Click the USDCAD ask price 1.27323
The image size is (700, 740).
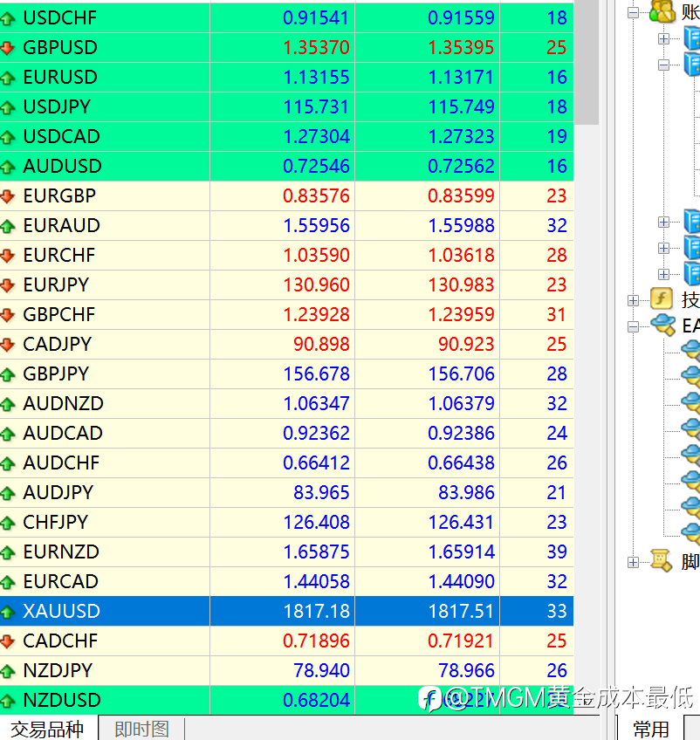[x=461, y=137]
